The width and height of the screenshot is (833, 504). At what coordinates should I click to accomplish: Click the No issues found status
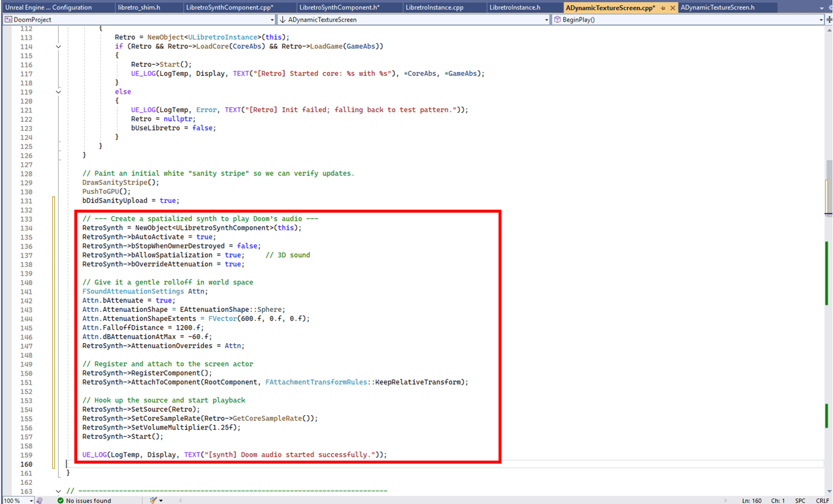88,500
